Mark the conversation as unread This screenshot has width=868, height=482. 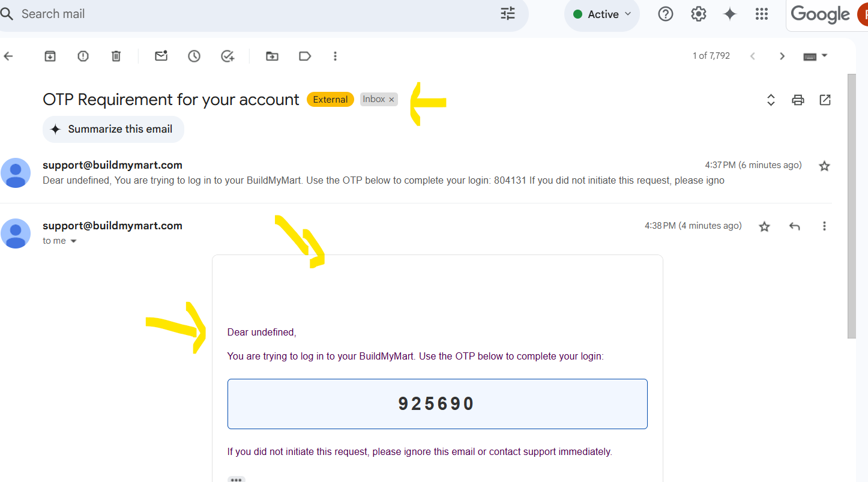(x=161, y=56)
